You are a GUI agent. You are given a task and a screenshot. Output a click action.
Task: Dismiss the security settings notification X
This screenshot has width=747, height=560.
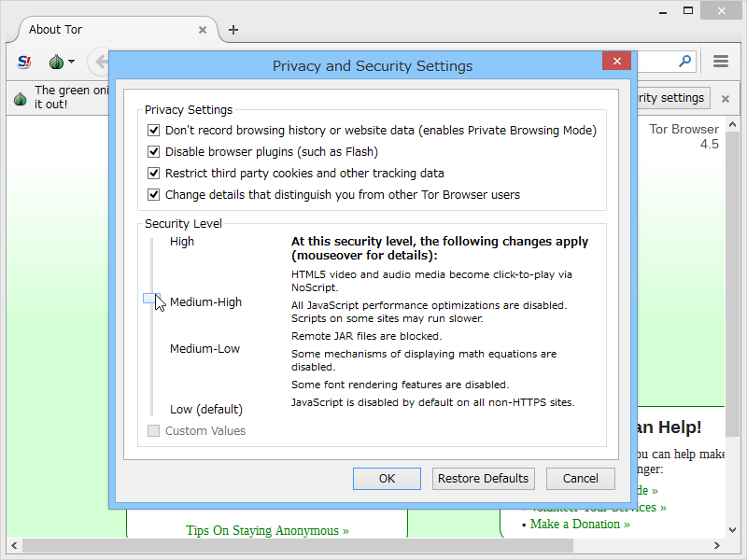[x=725, y=97]
